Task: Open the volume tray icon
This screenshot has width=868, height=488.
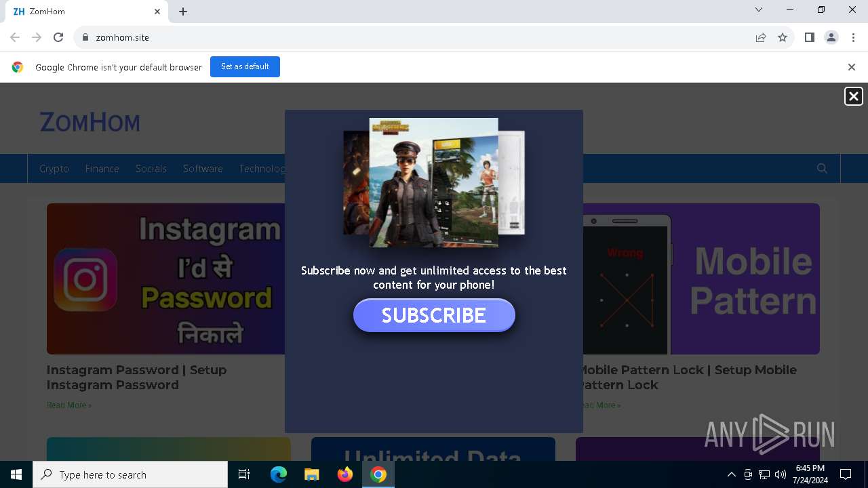Action: pyautogui.click(x=780, y=474)
